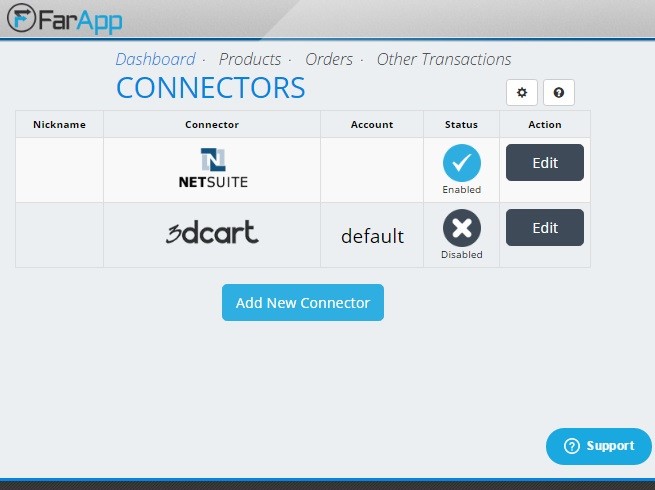This screenshot has width=655, height=490.
Task: Open the gear settings button
Action: pyautogui.click(x=522, y=92)
